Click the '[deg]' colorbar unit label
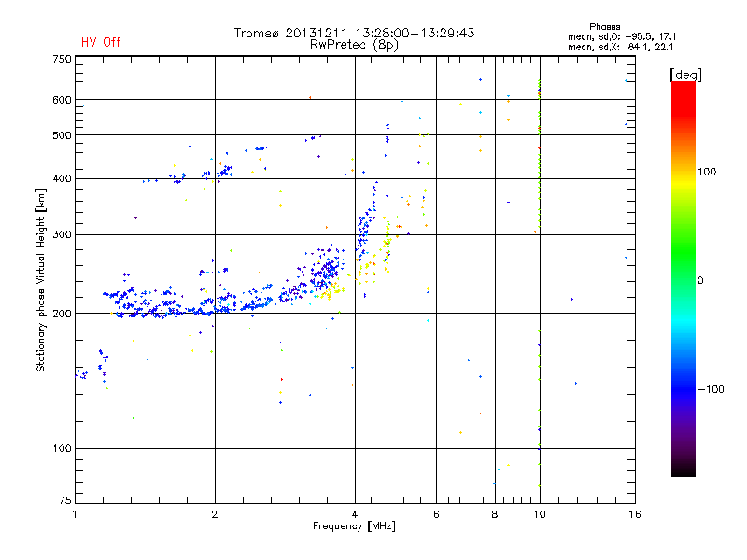This screenshot has height=560, width=747. tap(685, 75)
